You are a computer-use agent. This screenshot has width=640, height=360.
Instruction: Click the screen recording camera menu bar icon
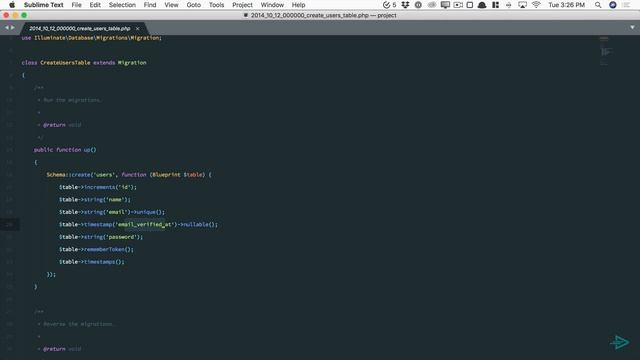click(458, 5)
